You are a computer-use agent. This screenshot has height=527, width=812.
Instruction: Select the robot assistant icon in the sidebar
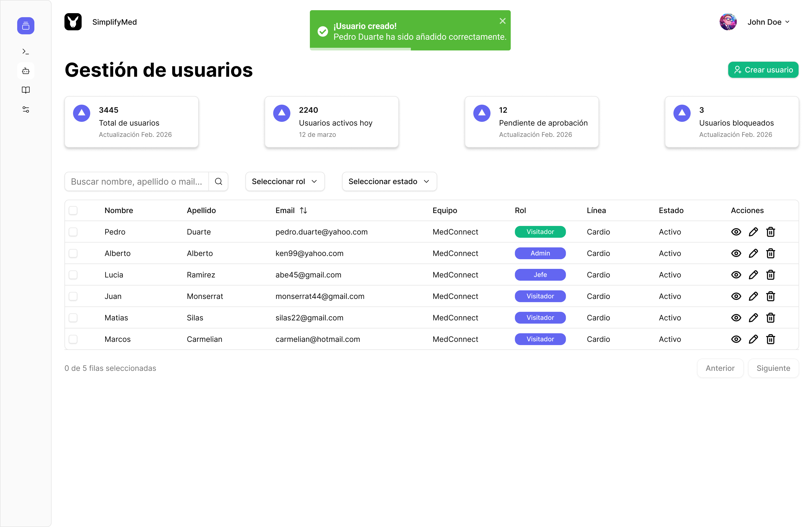26,71
